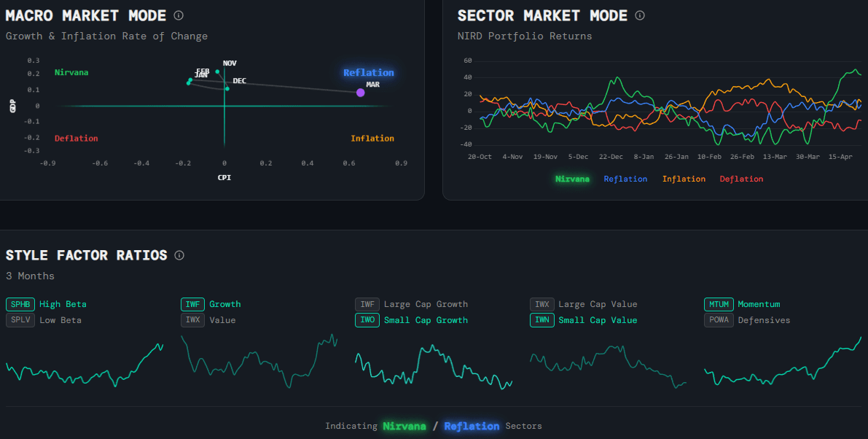Select the IWO Small Cap Growth badge

tap(367, 319)
